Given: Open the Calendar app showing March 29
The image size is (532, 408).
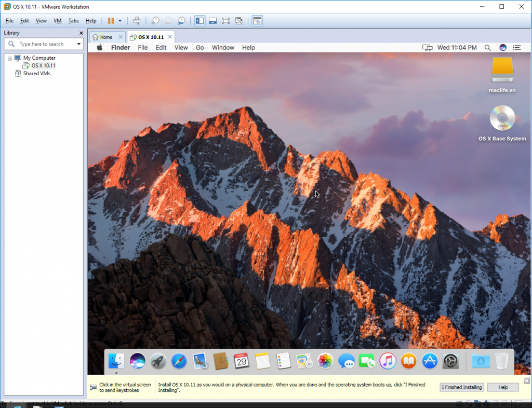Looking at the screenshot, I should click(x=241, y=361).
